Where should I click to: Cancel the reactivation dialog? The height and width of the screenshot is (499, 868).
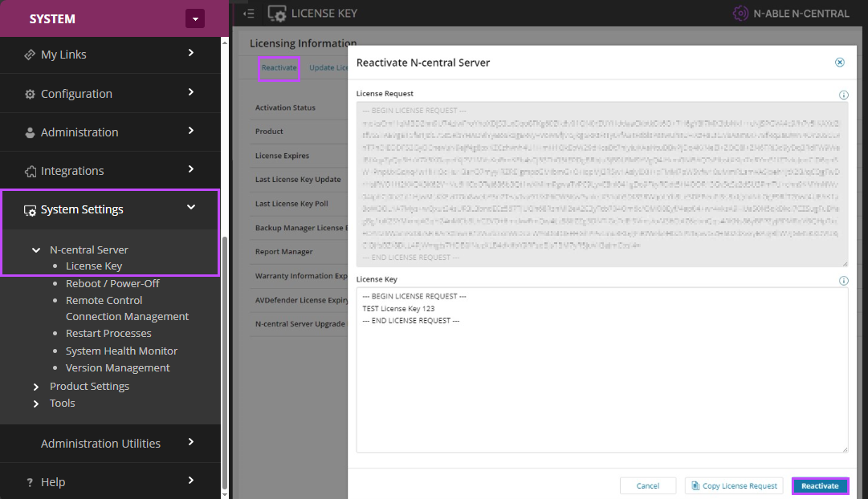coord(647,485)
